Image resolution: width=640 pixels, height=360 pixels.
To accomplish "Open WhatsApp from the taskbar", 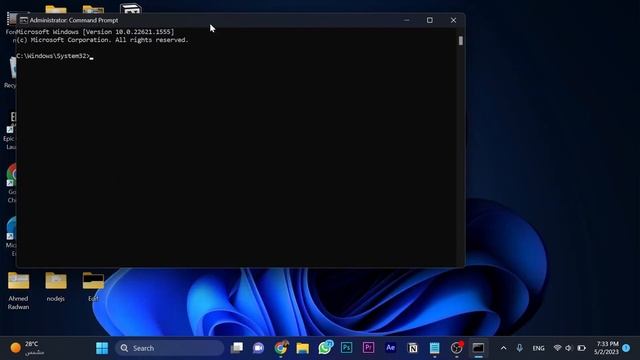I will coord(325,348).
